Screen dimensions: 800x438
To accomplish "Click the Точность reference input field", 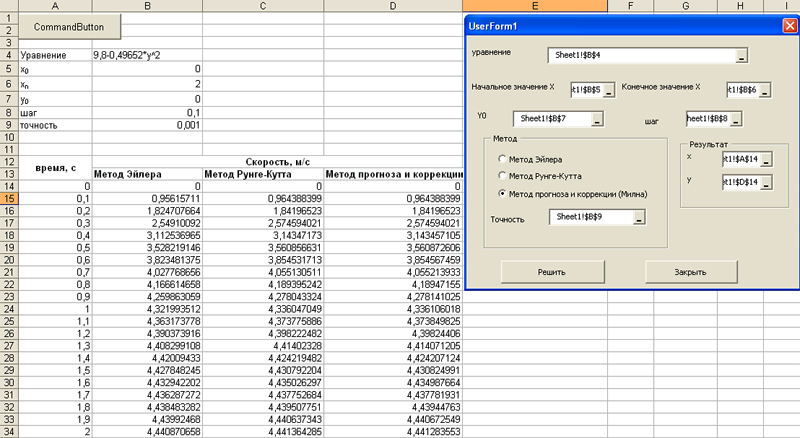I will click(590, 217).
